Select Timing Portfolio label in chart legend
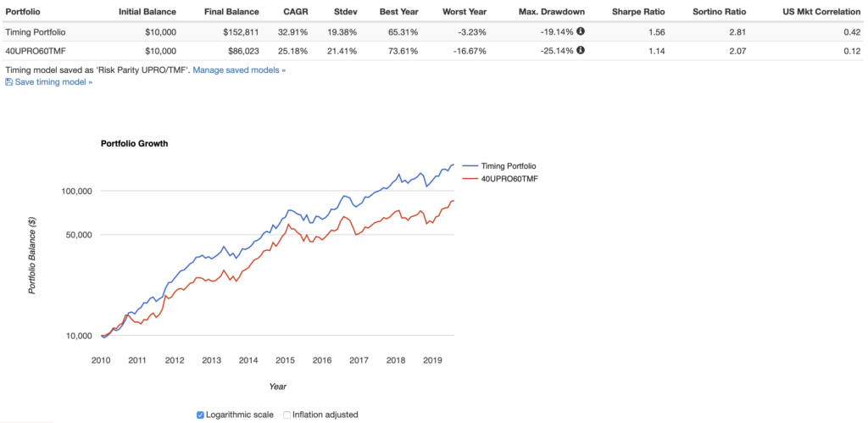This screenshot has width=868, height=423. click(509, 166)
